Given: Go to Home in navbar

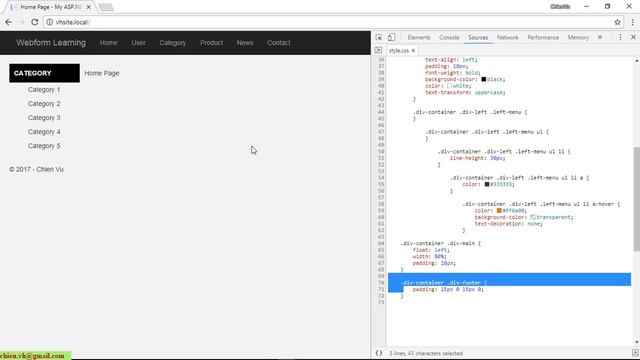Looking at the screenshot, I should tap(109, 42).
